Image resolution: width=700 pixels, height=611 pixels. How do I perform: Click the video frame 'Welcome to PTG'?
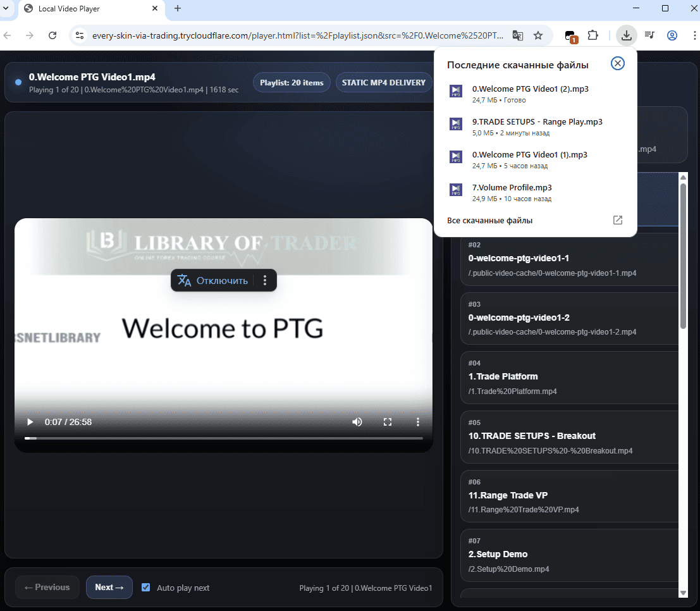pos(223,335)
